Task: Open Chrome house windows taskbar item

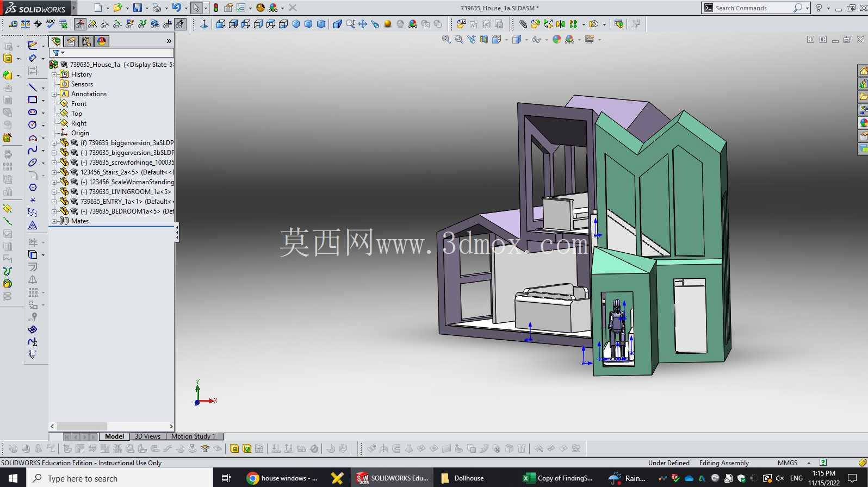Action: tap(282, 478)
